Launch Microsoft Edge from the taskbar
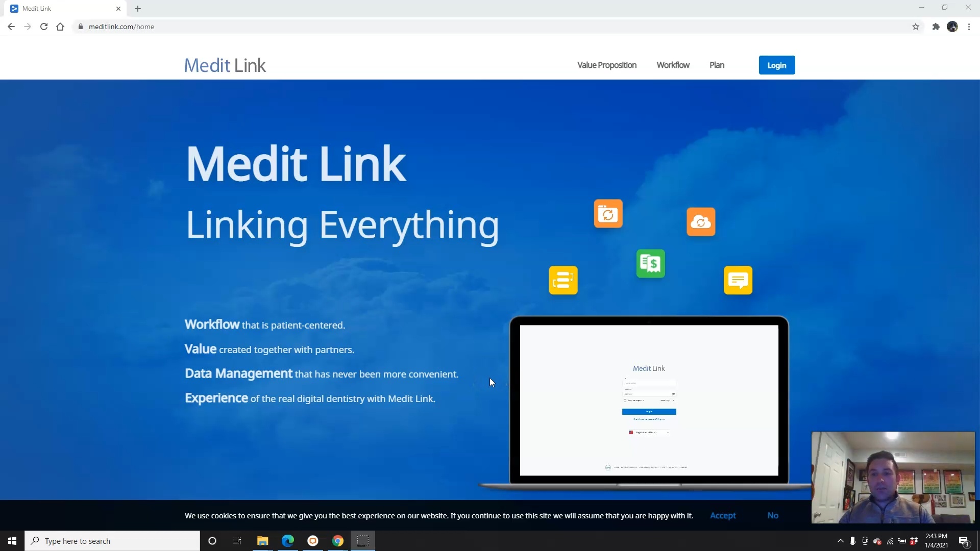 tap(288, 540)
